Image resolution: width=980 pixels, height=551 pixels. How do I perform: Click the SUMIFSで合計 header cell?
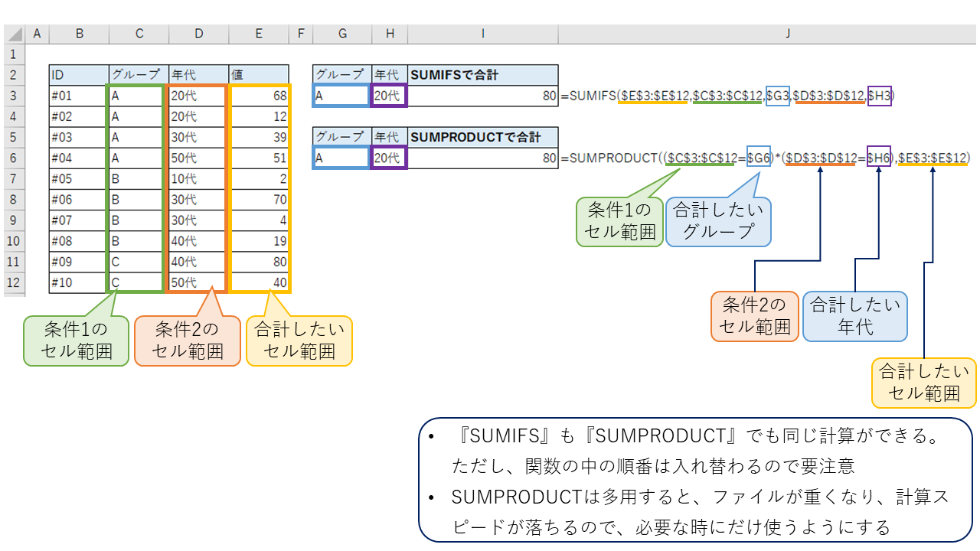pos(483,75)
